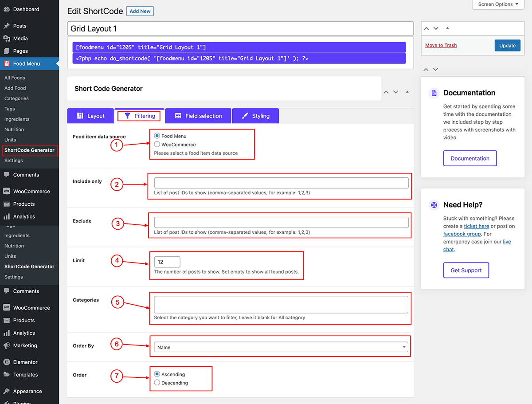
Task: Click the Filtering tab funnel icon
Action: (128, 116)
